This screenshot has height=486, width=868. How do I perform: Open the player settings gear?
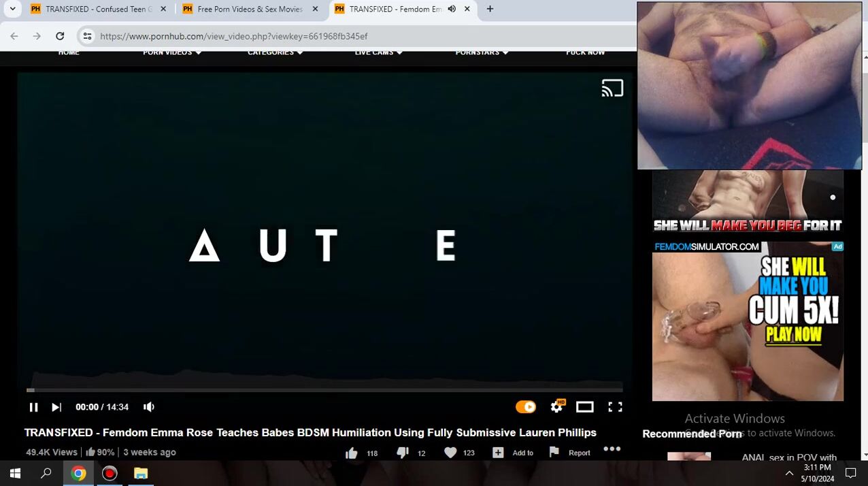click(556, 407)
